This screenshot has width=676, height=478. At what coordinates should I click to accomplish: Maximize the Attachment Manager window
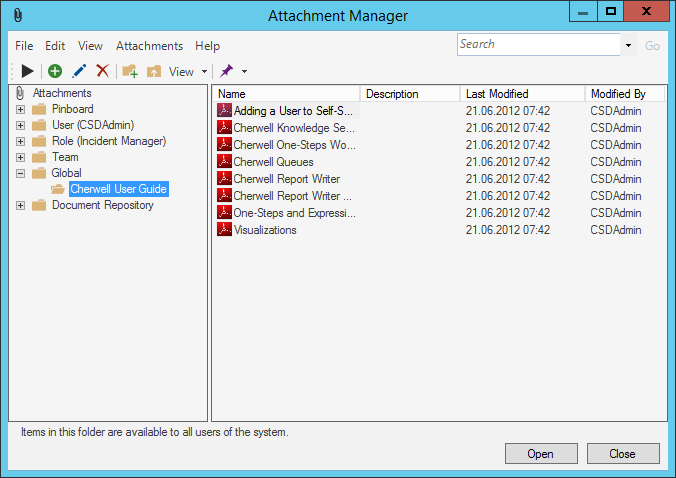610,11
